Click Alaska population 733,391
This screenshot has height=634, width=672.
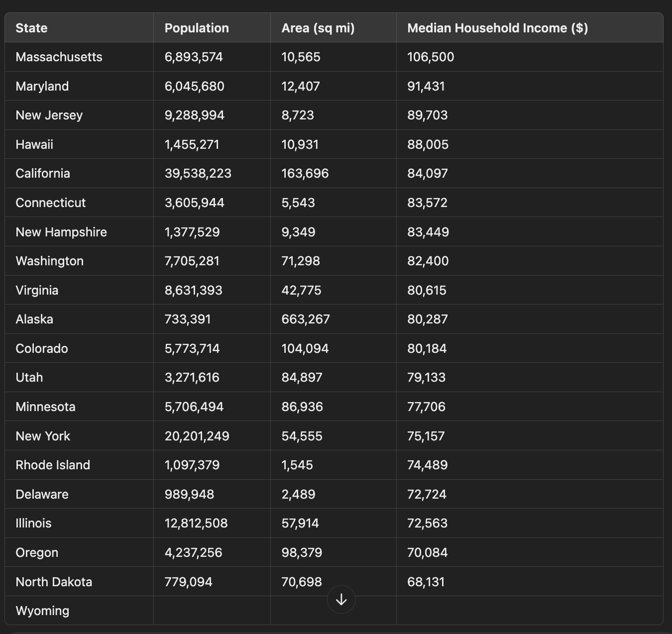[x=188, y=319]
